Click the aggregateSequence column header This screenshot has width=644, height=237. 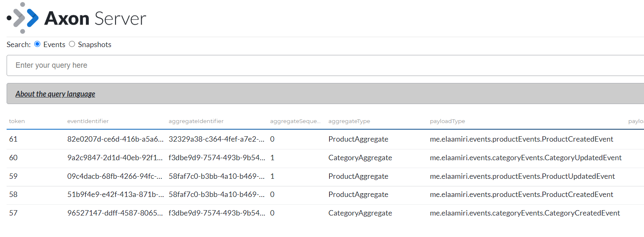295,121
